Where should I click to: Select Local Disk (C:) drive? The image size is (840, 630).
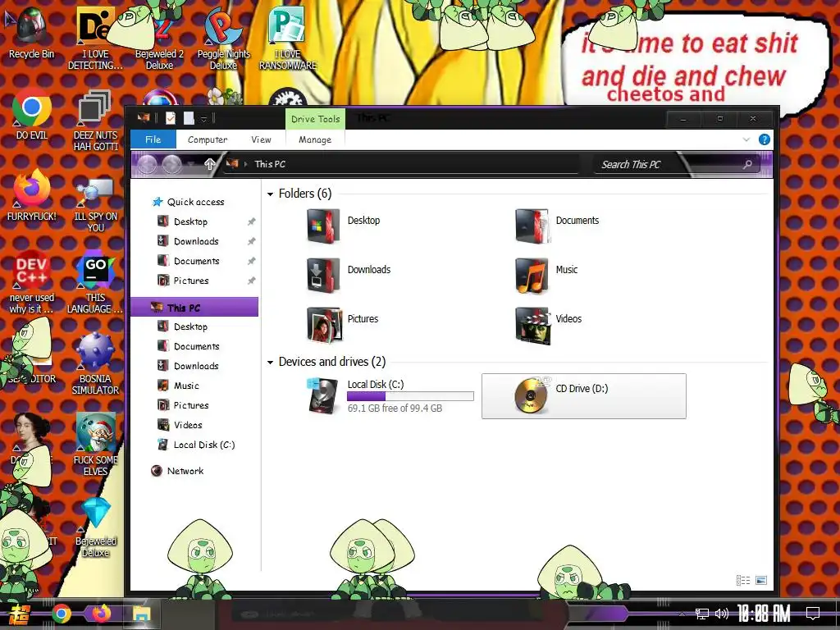click(390, 396)
